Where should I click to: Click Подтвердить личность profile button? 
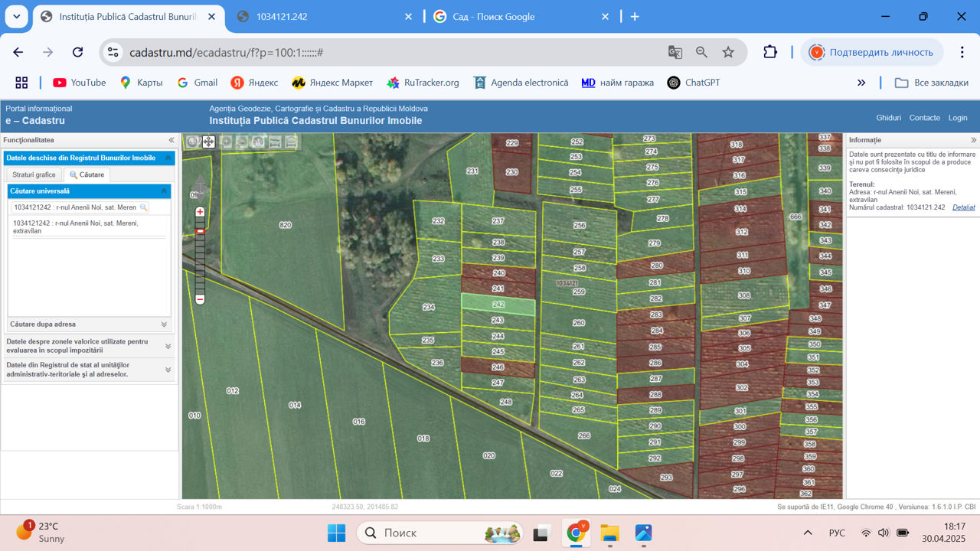(x=873, y=52)
